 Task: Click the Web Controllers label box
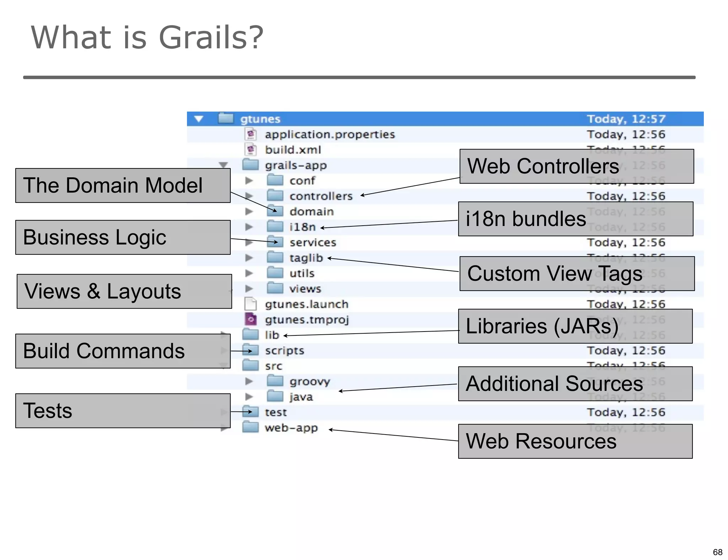576,166
